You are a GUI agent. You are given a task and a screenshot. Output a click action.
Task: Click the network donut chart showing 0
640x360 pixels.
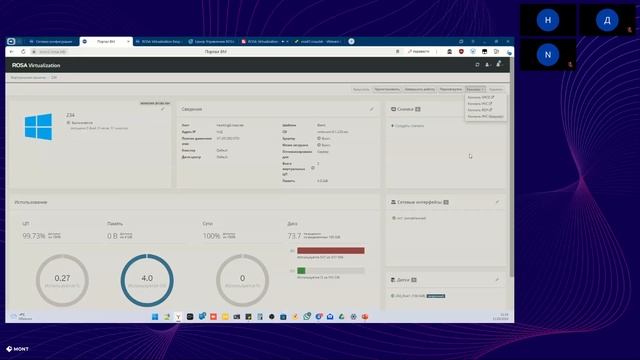pos(242,280)
